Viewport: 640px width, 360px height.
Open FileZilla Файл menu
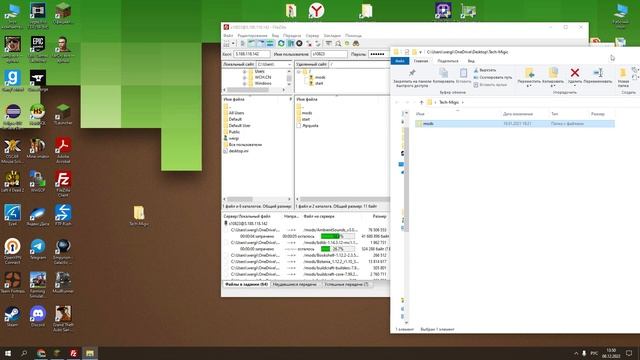(228, 36)
